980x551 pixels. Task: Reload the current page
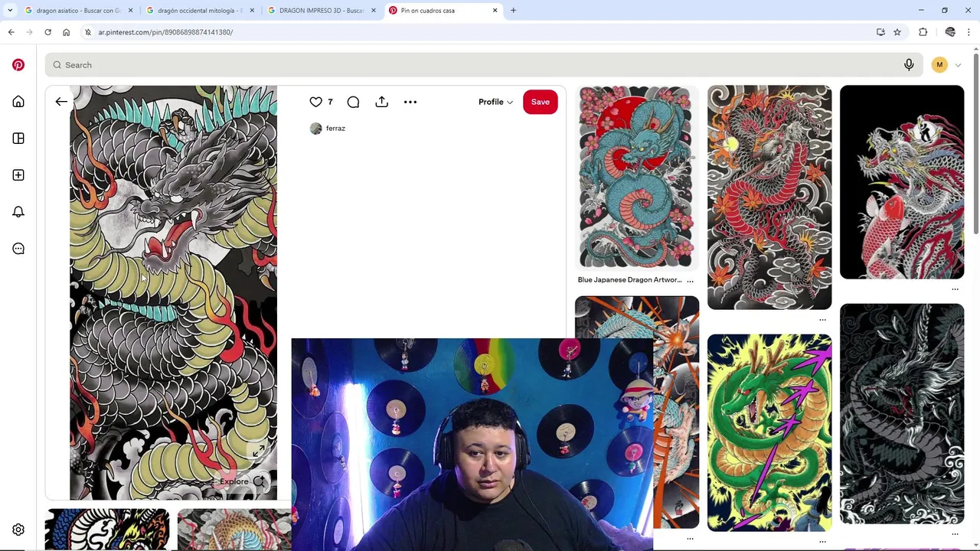tap(47, 32)
